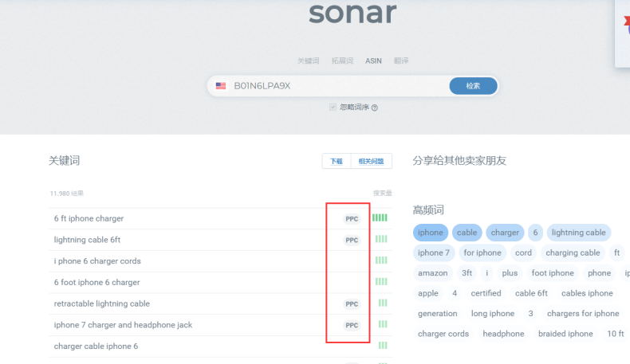Viewport: 630px width, 364px height.
Task: Click search volume bars for 6 ft iphone charger
Action: click(x=380, y=217)
